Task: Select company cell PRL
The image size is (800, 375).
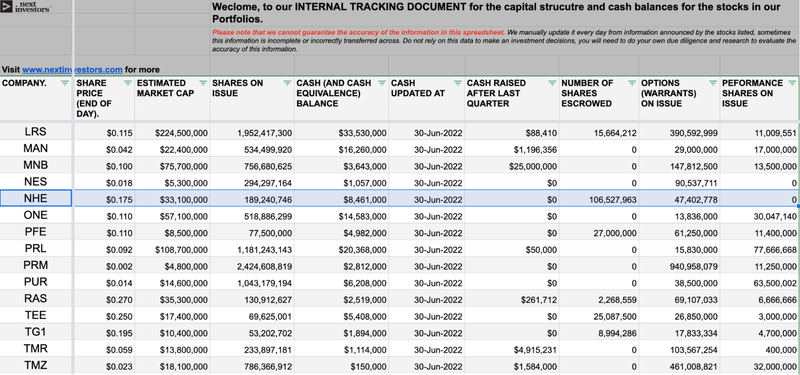Action: pos(35,249)
